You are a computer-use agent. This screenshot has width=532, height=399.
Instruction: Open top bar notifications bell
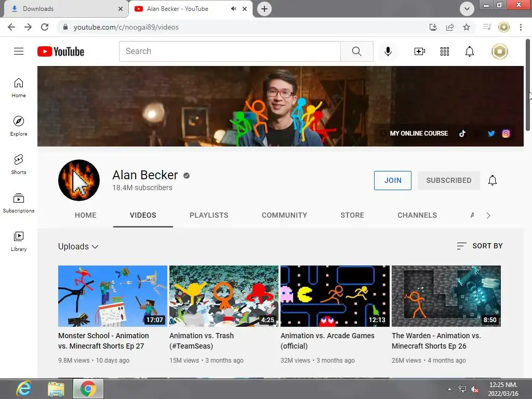(470, 51)
